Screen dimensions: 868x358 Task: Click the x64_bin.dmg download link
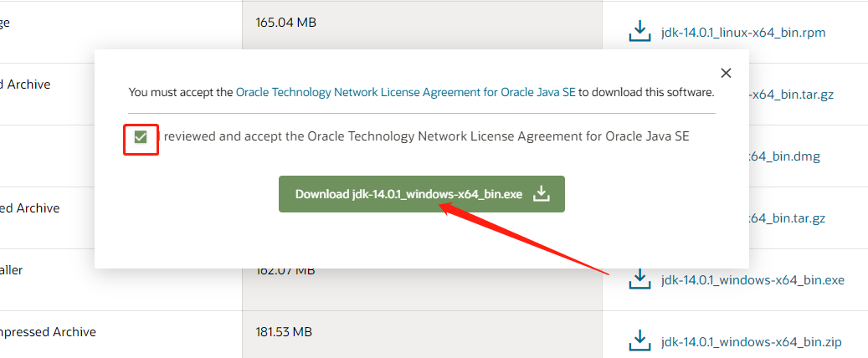pyautogui.click(x=784, y=156)
